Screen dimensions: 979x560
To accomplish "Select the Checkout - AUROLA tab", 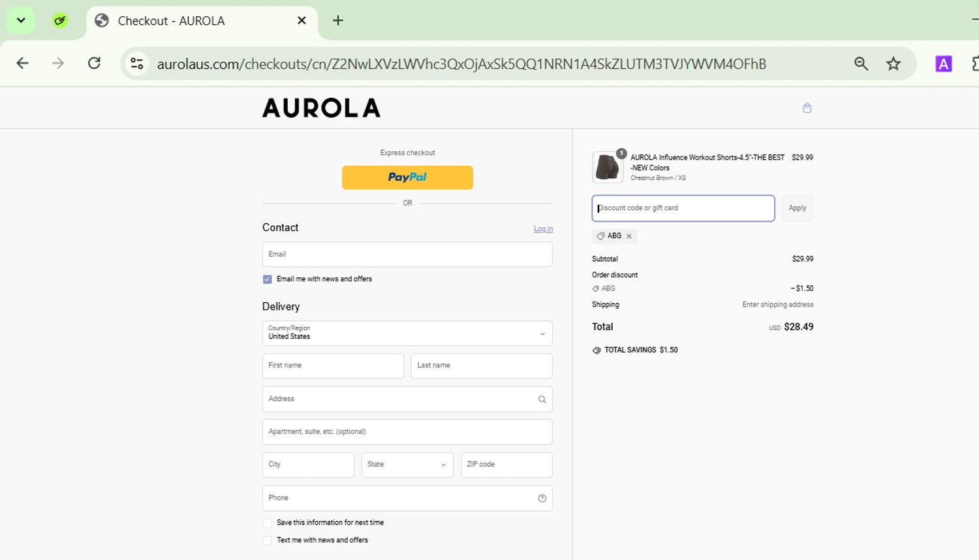I will (x=202, y=21).
